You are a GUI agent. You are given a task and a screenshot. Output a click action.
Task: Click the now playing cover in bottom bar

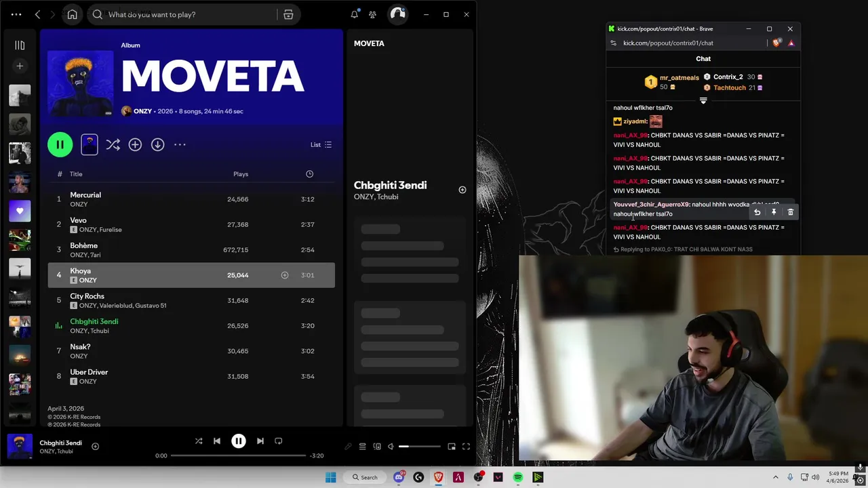point(20,447)
